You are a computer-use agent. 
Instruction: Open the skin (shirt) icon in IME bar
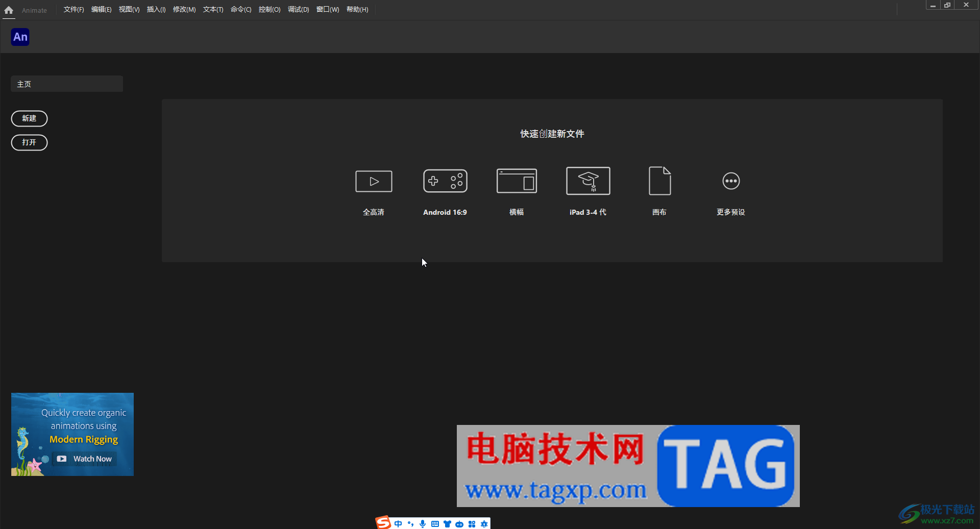[x=447, y=524]
